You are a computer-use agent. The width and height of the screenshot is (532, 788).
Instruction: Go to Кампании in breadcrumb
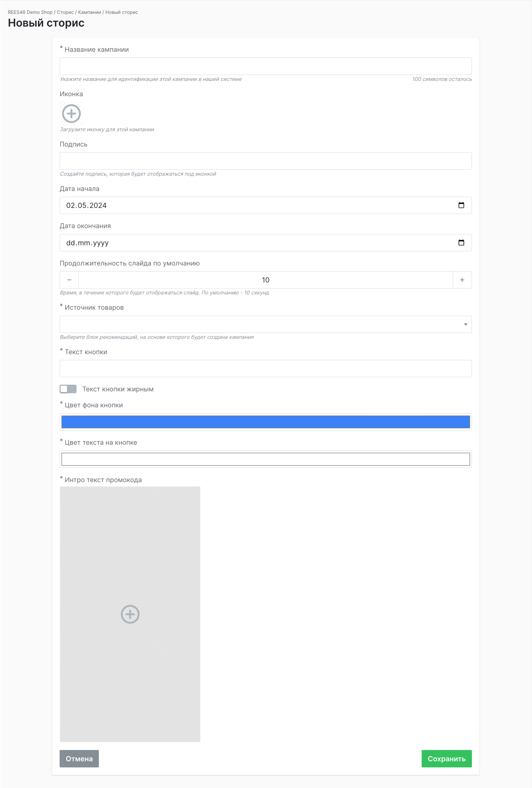click(89, 12)
